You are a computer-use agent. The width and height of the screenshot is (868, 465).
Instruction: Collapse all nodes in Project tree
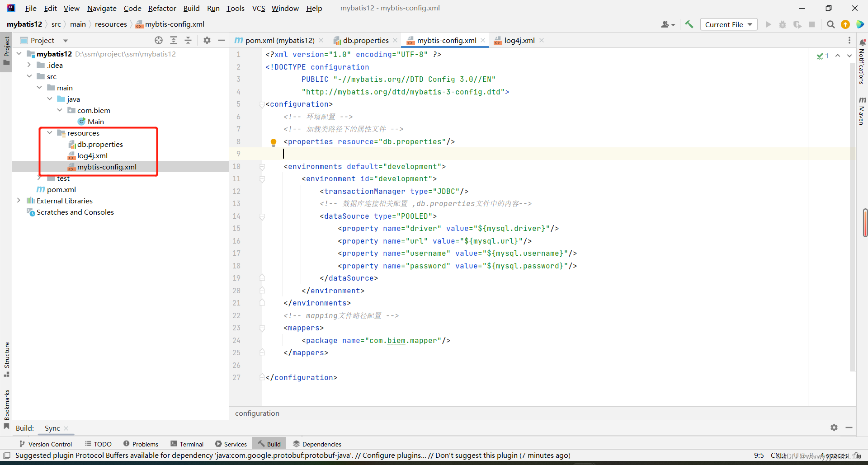pyautogui.click(x=189, y=40)
